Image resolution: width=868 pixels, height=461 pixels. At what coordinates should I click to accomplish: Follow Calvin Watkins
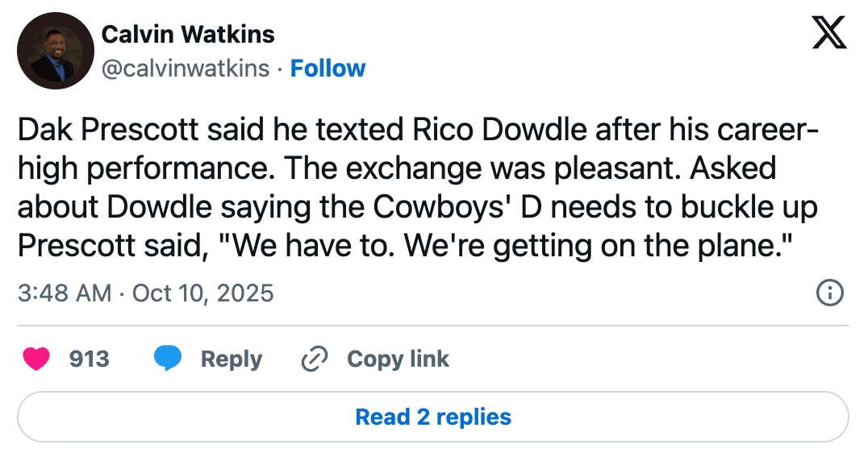(x=328, y=69)
